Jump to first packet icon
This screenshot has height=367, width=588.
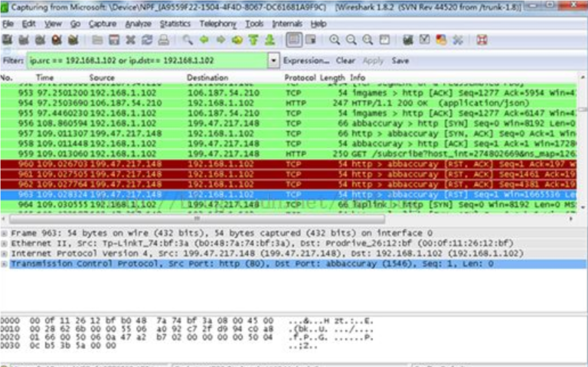coord(253,39)
